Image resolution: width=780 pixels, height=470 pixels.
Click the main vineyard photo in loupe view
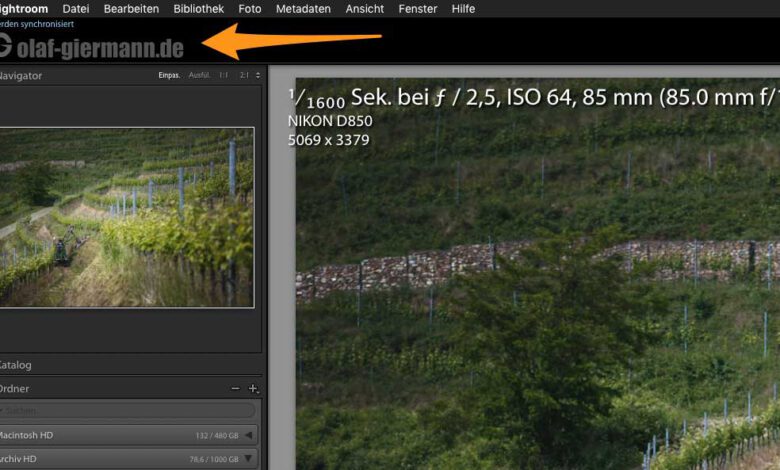point(538,274)
